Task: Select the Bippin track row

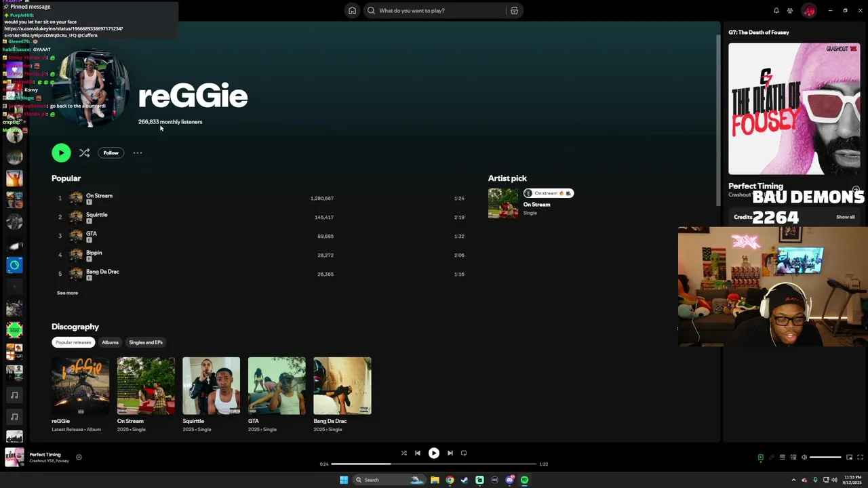Action: 261,255
